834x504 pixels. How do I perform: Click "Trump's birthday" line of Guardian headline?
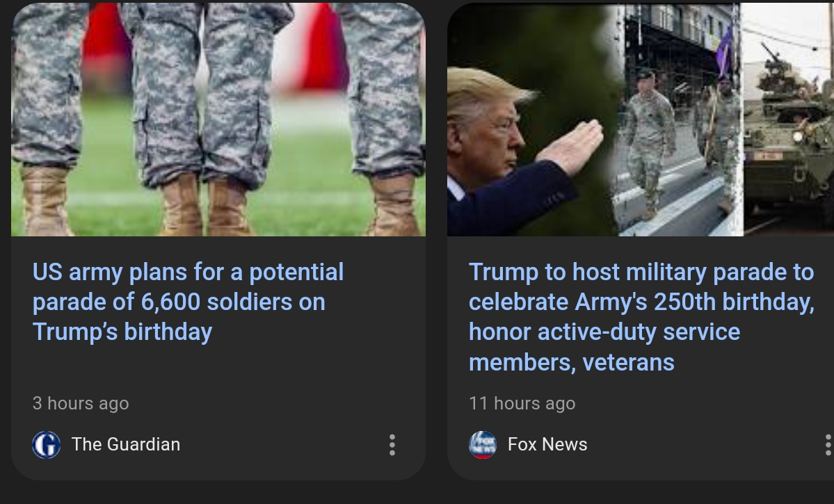pyautogui.click(x=122, y=332)
